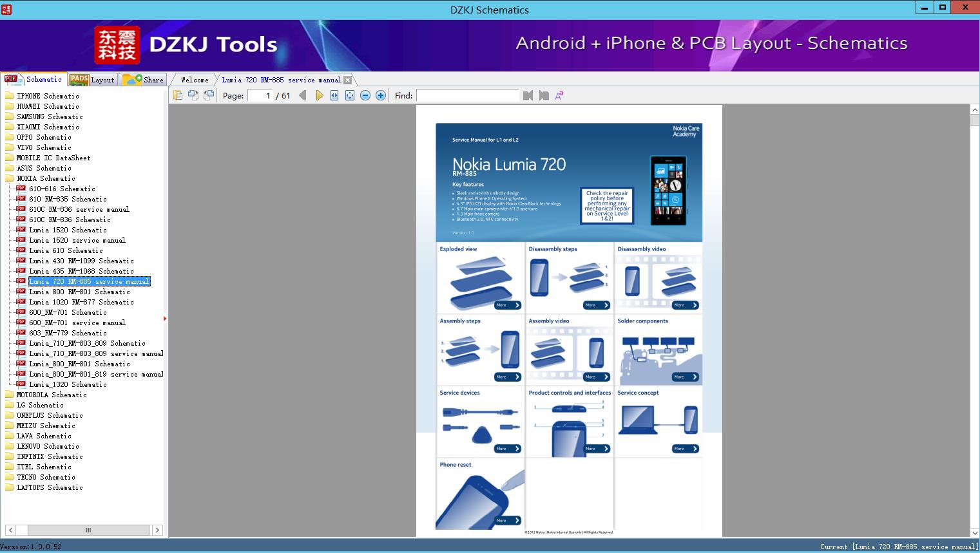Click the copy pages toolbar icon
This screenshot has width=980, height=553.
click(x=178, y=95)
